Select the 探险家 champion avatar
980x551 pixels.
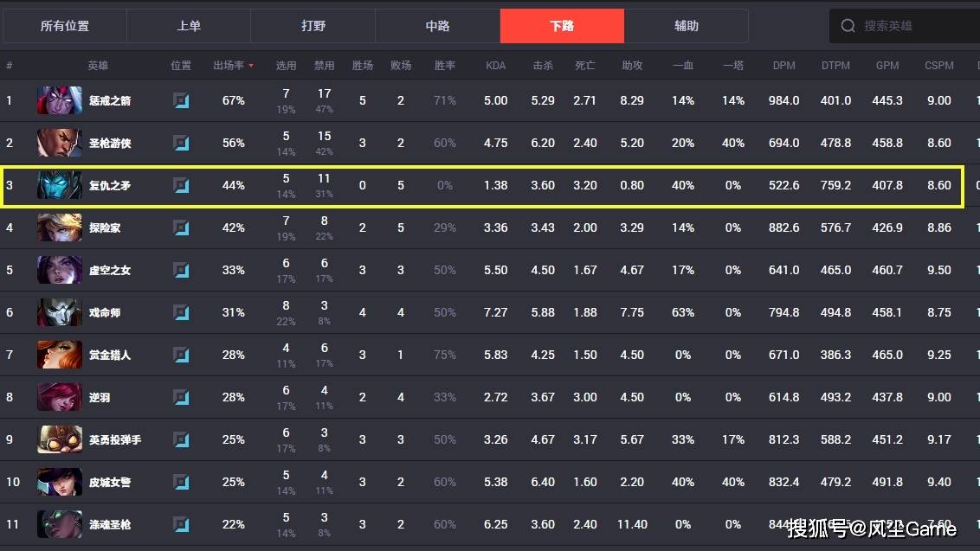(60, 227)
